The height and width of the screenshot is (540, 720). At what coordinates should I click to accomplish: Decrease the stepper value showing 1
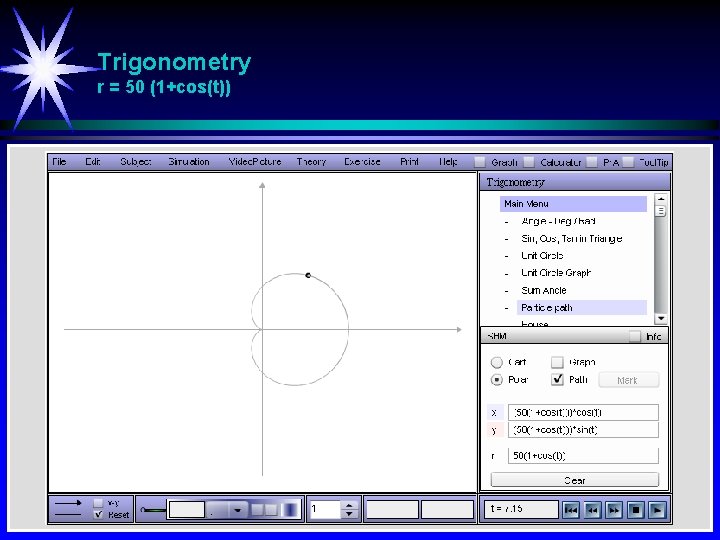click(x=349, y=514)
